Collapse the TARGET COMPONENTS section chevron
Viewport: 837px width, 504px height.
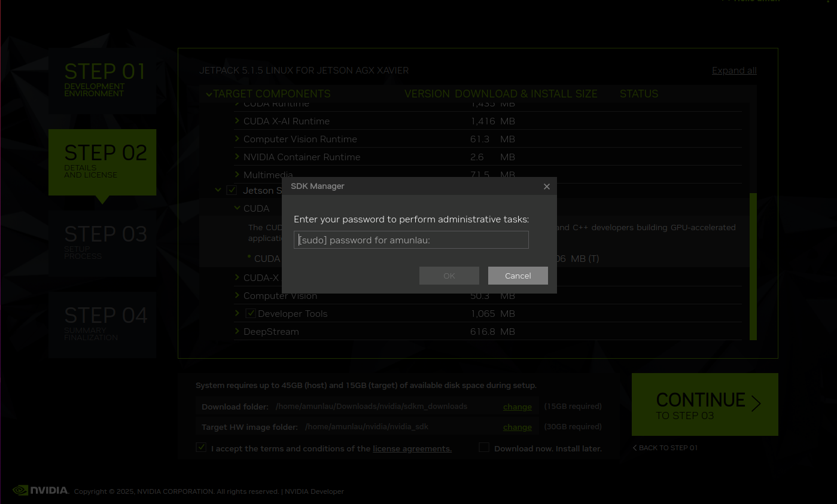point(209,94)
